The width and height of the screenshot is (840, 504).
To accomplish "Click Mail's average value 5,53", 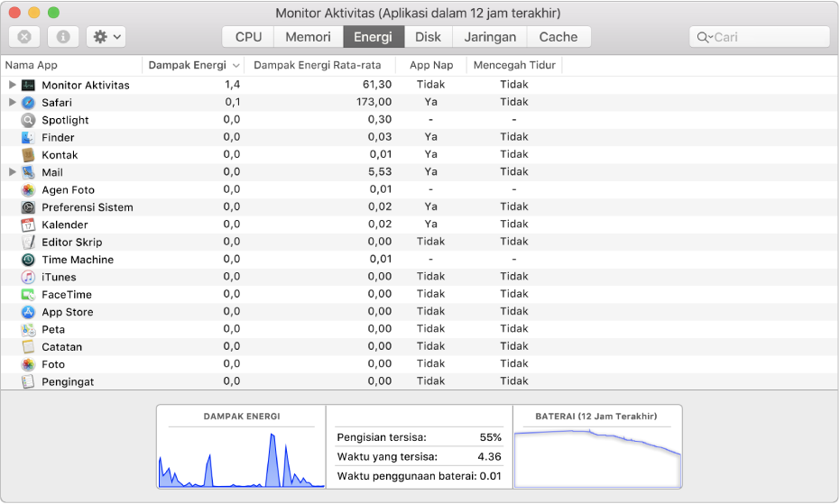I will pyautogui.click(x=381, y=172).
